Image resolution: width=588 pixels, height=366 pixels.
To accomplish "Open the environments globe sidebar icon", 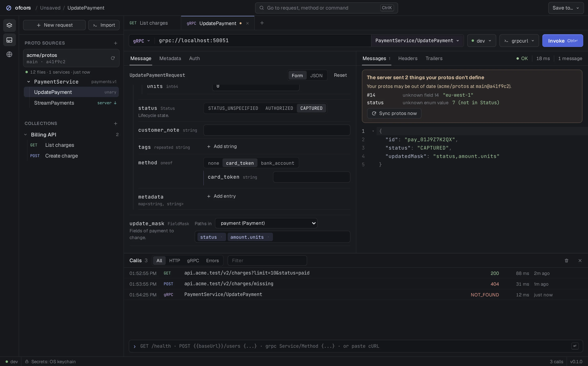I will coord(9,55).
